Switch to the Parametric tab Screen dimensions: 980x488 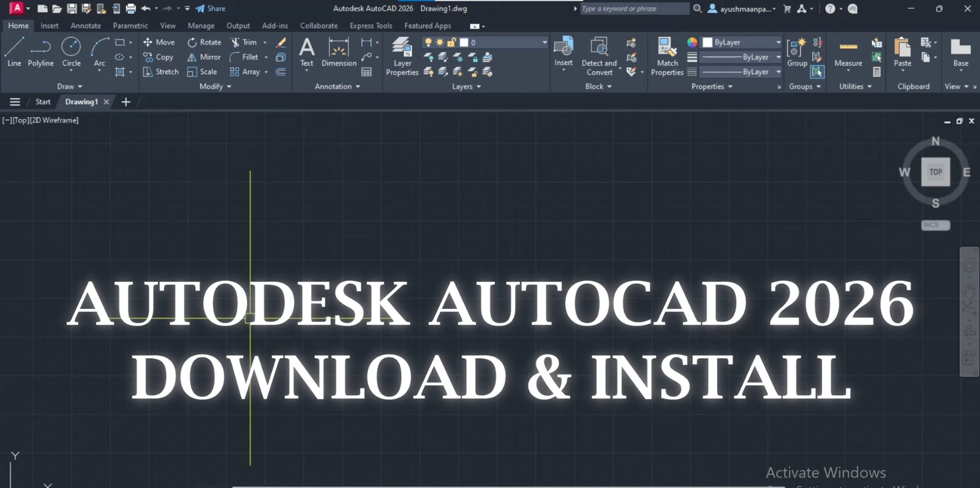tap(130, 26)
